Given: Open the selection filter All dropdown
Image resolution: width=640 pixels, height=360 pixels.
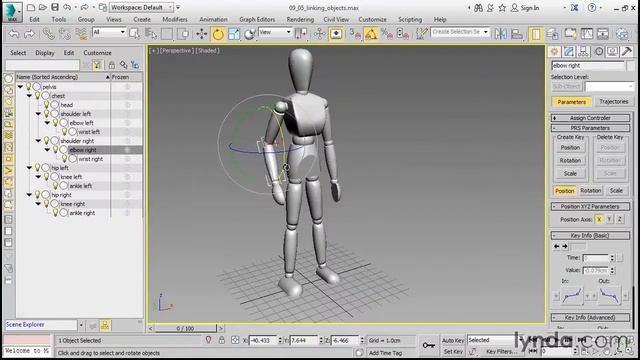Looking at the screenshot, I should pos(109,32).
